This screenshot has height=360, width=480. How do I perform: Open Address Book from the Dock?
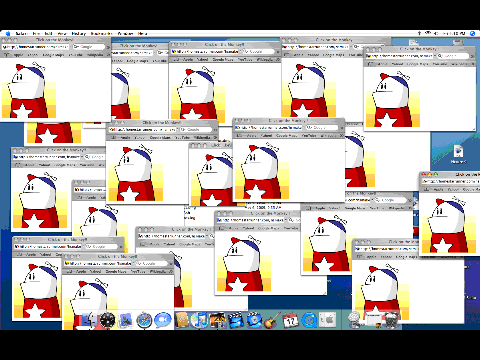182,320
